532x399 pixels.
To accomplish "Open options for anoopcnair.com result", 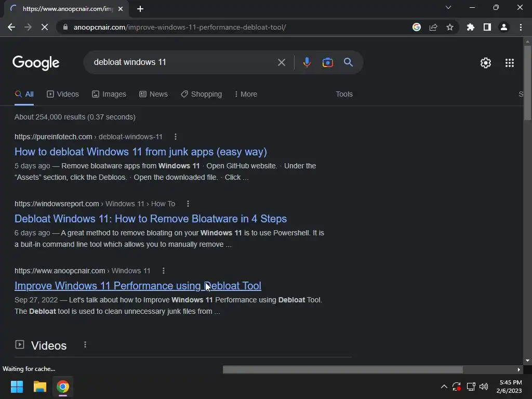I will [164, 271].
